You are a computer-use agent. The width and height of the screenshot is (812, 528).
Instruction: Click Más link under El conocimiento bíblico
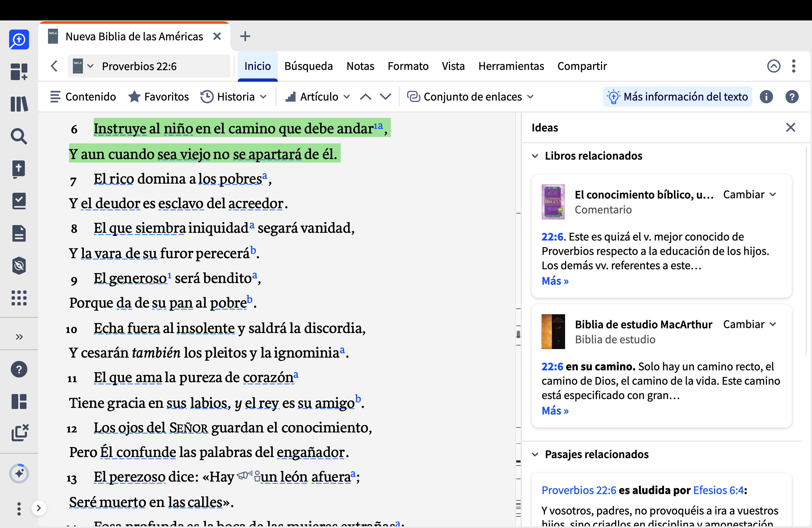click(x=555, y=281)
